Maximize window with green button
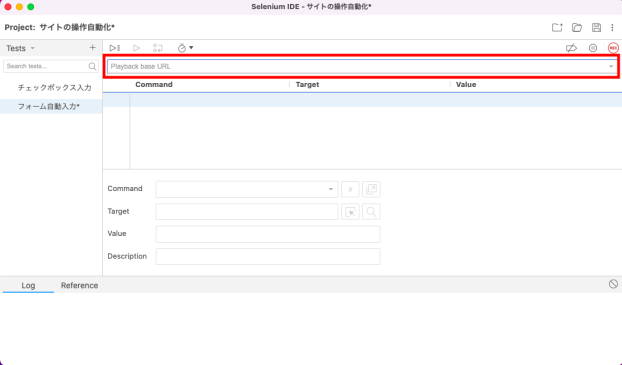 point(31,7)
